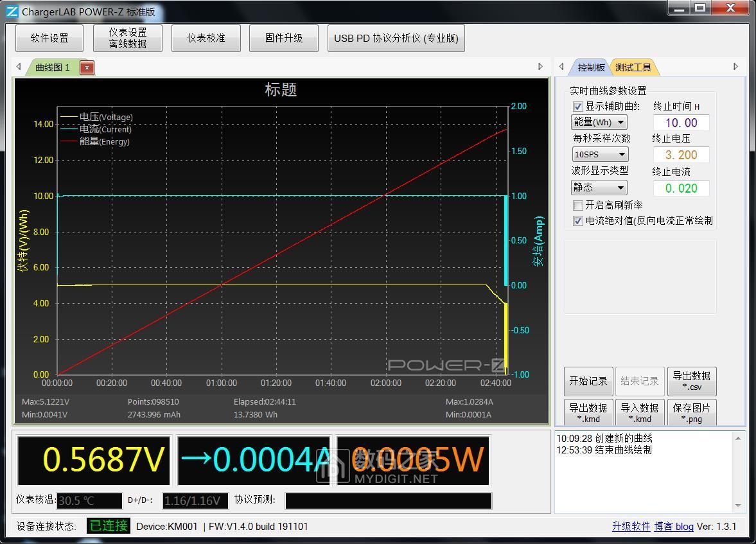This screenshot has height=544, width=756.
Task: Close the 曲线图 1 chart tab
Action: click(87, 67)
